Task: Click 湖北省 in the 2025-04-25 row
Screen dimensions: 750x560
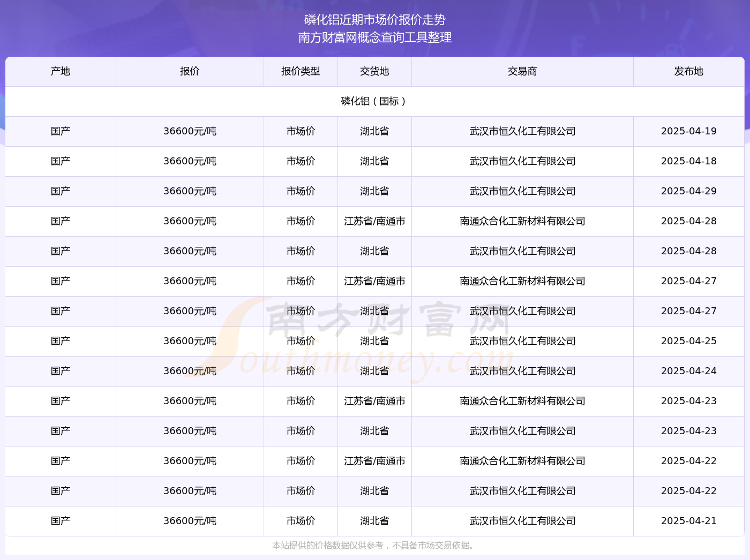Action: (x=374, y=341)
